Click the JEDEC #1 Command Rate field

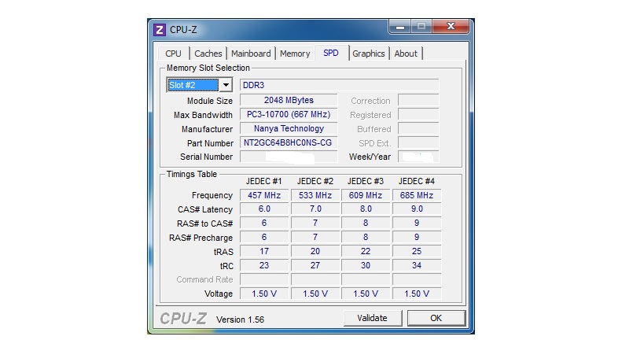[x=264, y=279]
